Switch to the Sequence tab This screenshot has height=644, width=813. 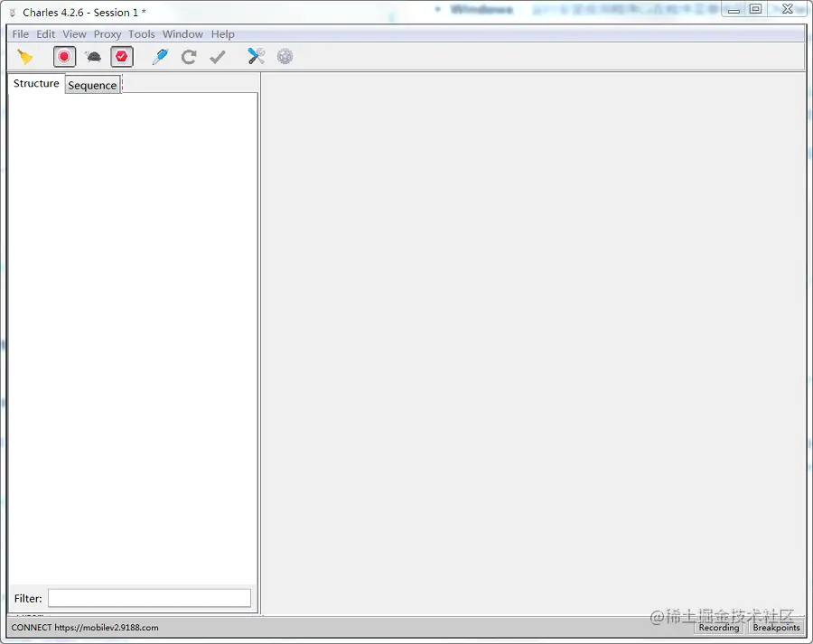(92, 85)
